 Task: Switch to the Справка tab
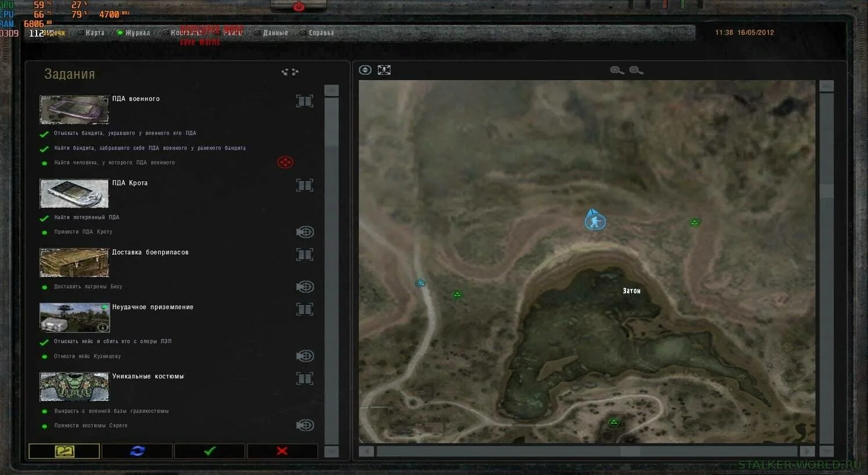pos(317,32)
